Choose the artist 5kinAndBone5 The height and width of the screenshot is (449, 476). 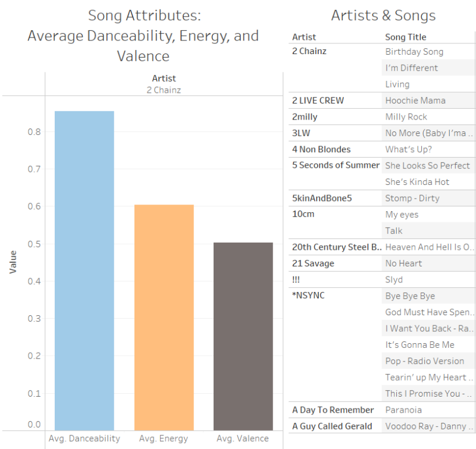tap(322, 198)
